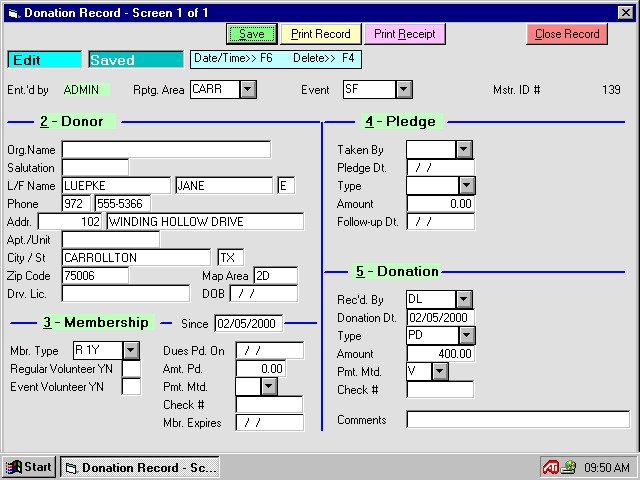Click the last name field LUEPKE
This screenshot has height=480, width=640.
pyautogui.click(x=116, y=186)
